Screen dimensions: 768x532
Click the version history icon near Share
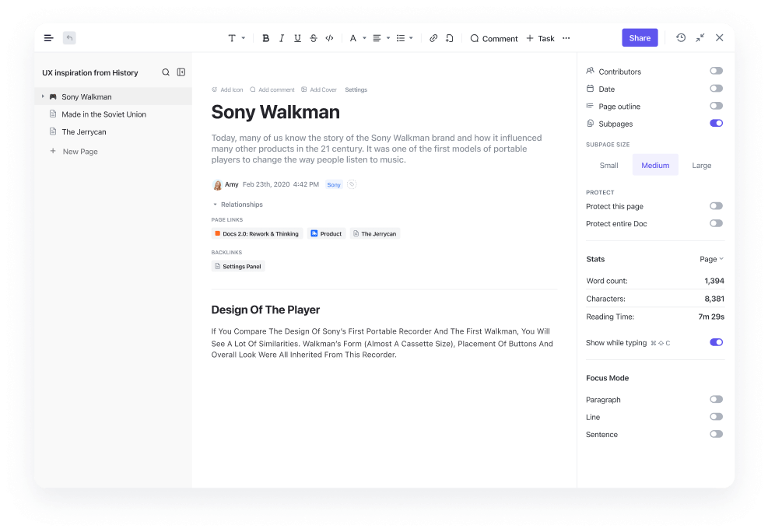coord(681,37)
